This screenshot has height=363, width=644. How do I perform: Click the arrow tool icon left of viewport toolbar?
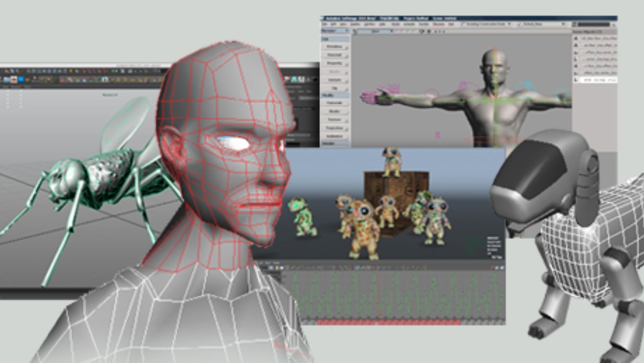(355, 31)
